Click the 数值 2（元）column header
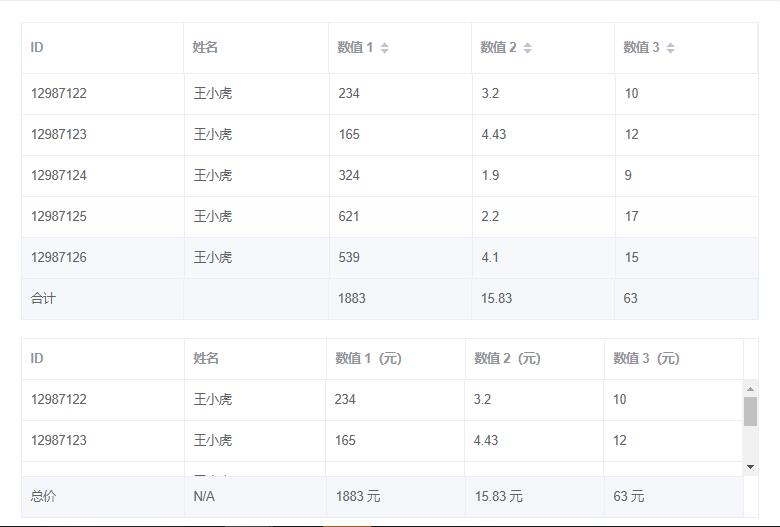Viewport: 780px width, 527px height. coord(508,358)
